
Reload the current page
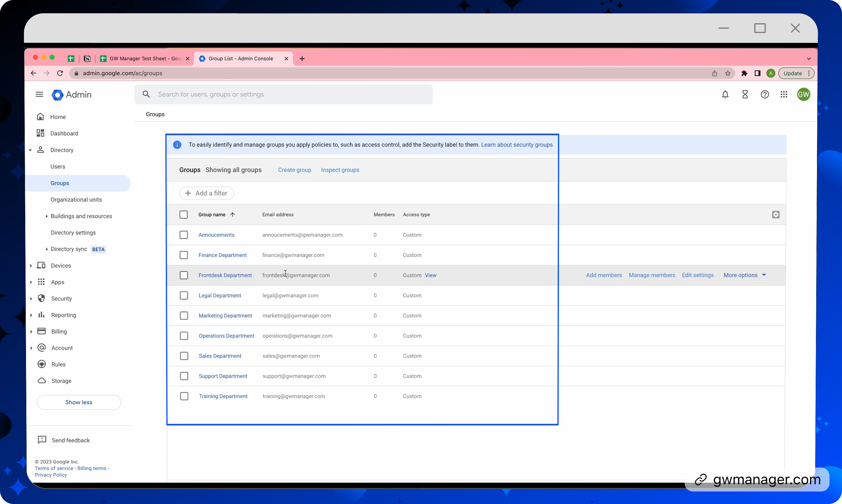point(60,73)
